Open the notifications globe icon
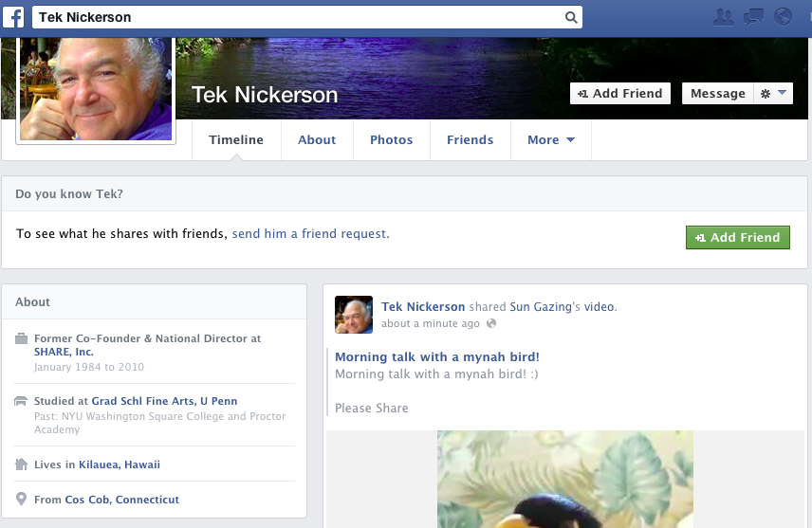The height and width of the screenshot is (528, 812). [783, 16]
